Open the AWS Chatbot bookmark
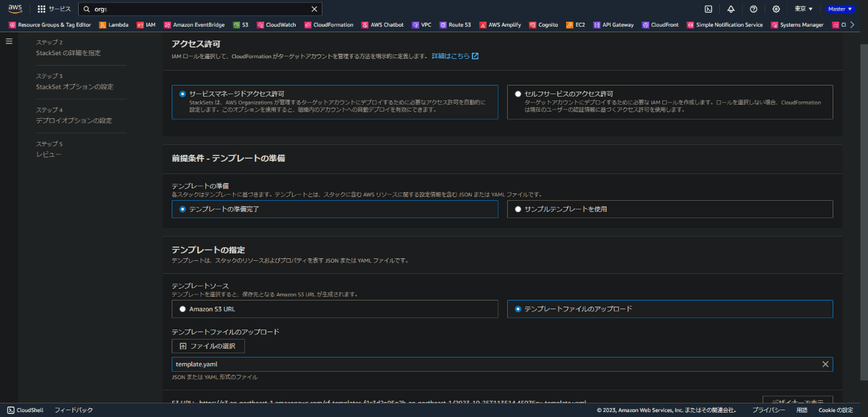Screen dimensions: 868x417 click(x=382, y=25)
